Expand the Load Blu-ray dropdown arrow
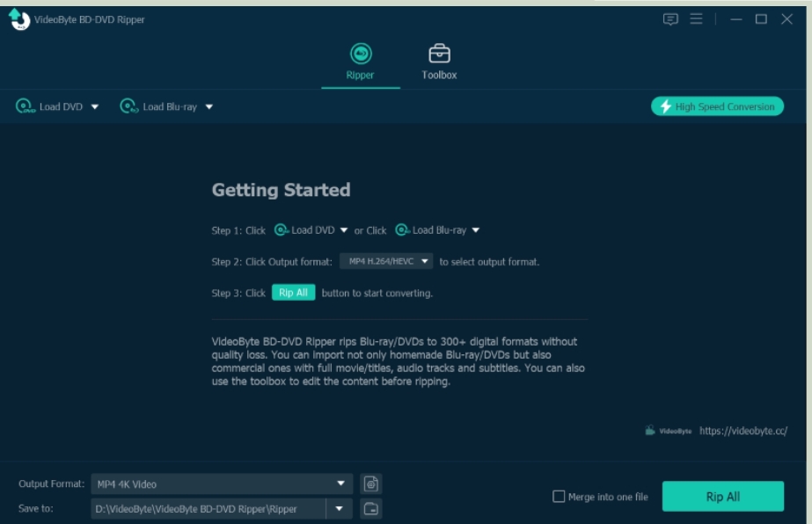The height and width of the screenshot is (524, 812). tap(209, 107)
